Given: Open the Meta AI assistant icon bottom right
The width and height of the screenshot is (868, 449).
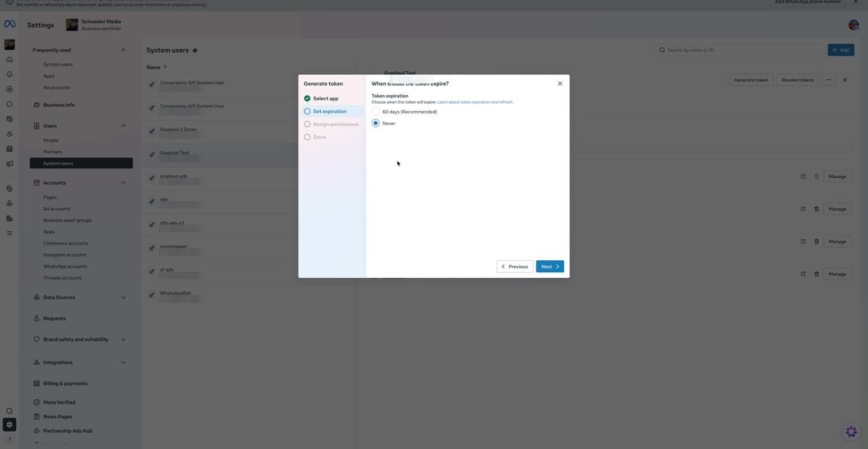Looking at the screenshot, I should point(851,432).
